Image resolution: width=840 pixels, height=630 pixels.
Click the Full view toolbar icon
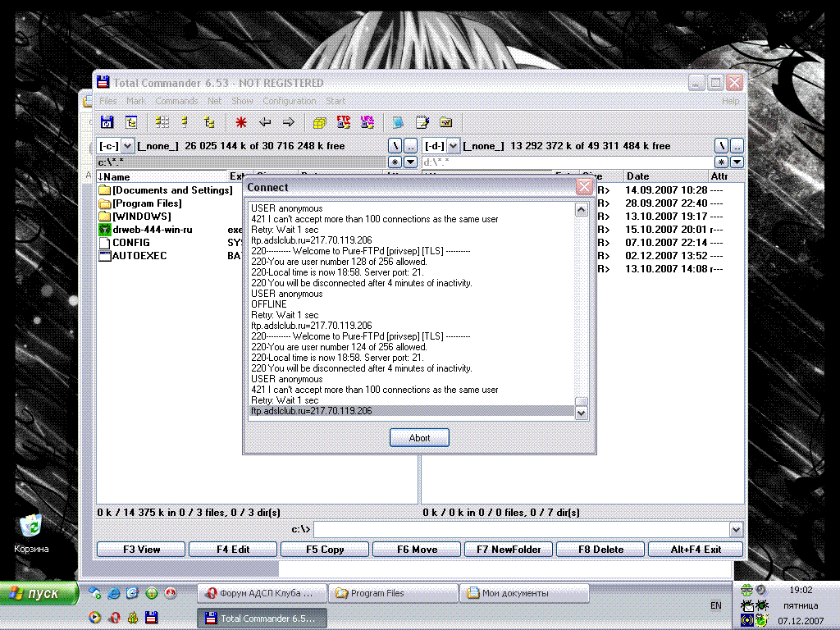point(185,123)
